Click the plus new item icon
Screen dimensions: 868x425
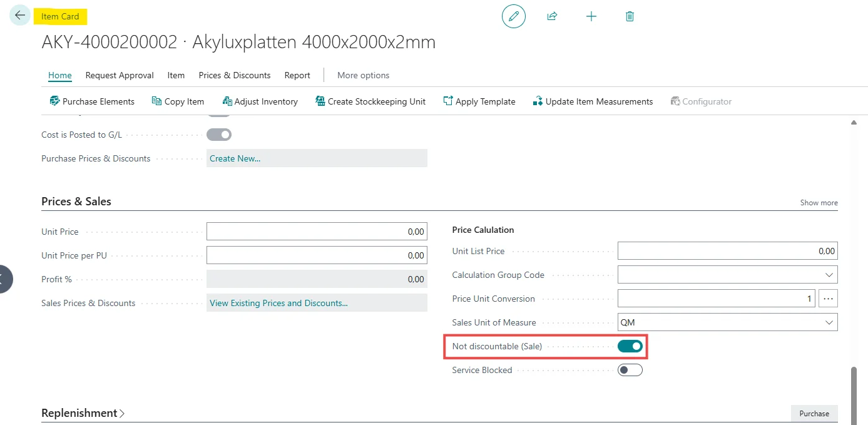(591, 16)
